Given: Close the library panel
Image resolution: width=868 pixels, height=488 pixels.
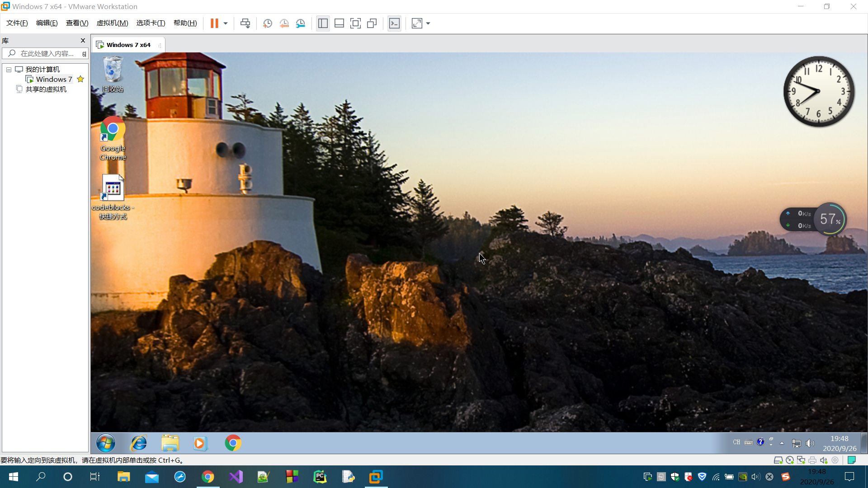Looking at the screenshot, I should [83, 41].
